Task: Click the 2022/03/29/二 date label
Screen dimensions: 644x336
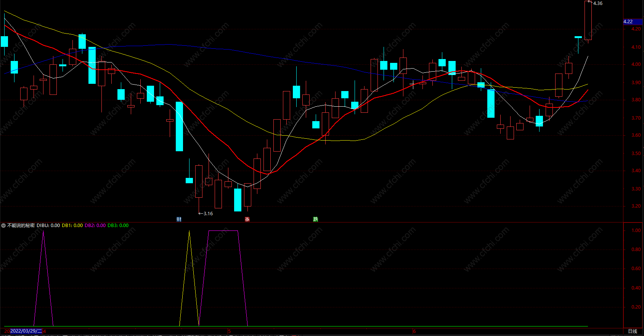Action: (26, 331)
